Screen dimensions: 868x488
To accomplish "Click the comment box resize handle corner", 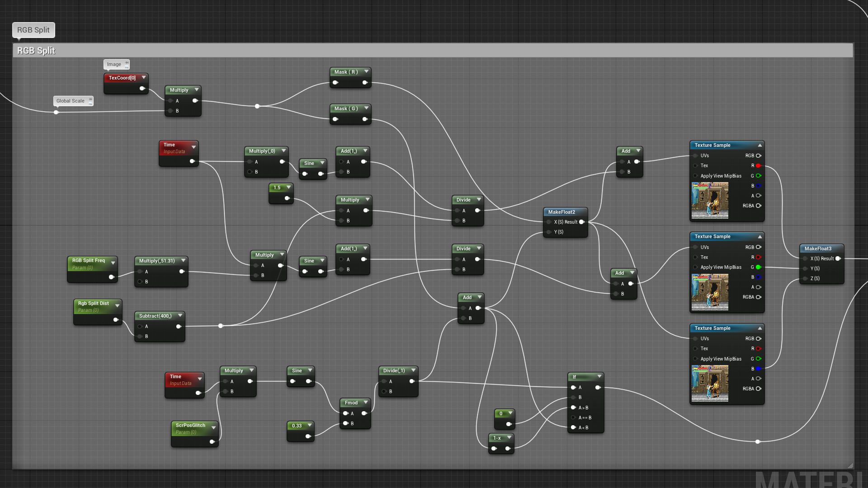I will [850, 466].
